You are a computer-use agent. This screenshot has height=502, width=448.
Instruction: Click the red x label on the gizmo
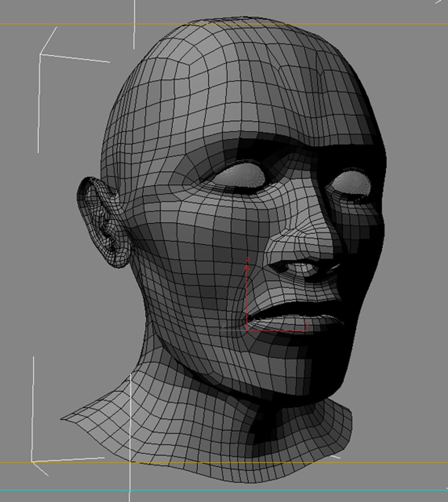(307, 325)
